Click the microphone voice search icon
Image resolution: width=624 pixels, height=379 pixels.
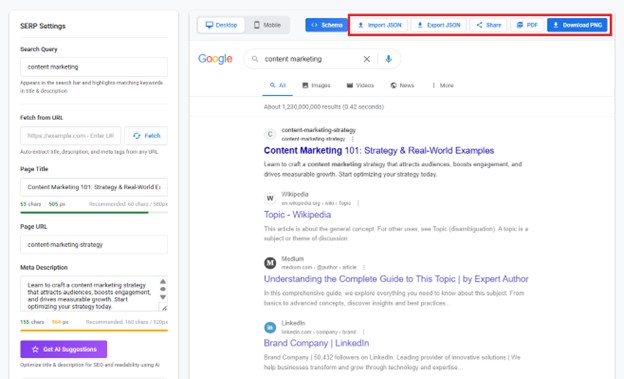pos(389,59)
